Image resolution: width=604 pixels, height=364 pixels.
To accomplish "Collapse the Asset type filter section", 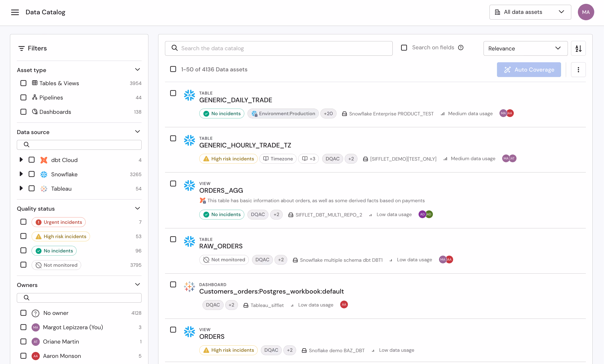I will pos(137,70).
